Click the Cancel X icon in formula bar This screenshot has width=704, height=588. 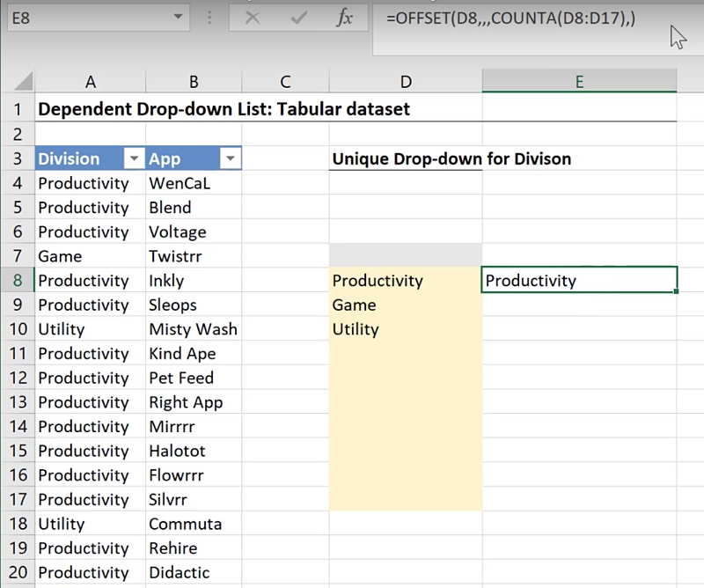point(253,18)
